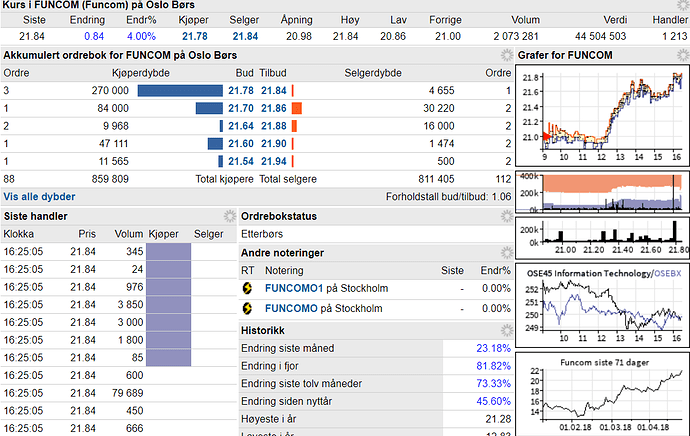The image size is (690, 436).
Task: Click ask price 21.94
Action: tap(274, 161)
